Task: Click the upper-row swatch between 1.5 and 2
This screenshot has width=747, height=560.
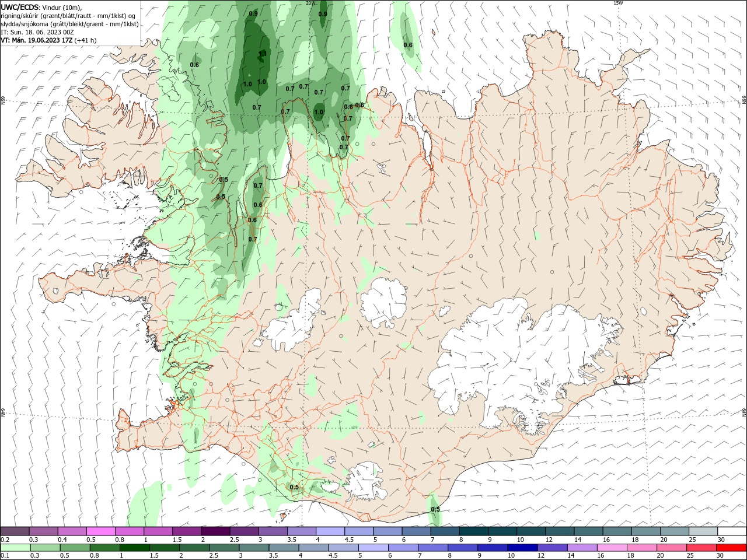Action: tap(187, 531)
